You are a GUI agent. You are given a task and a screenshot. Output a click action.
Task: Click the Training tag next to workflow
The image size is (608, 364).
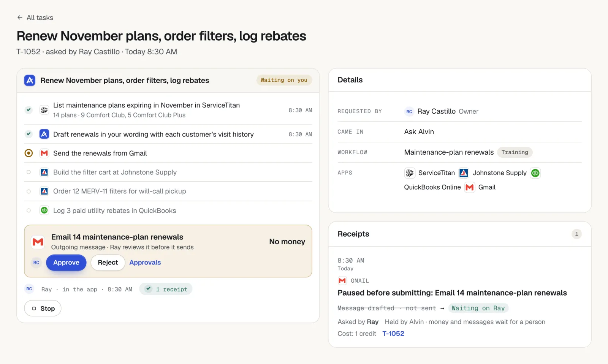(x=515, y=152)
